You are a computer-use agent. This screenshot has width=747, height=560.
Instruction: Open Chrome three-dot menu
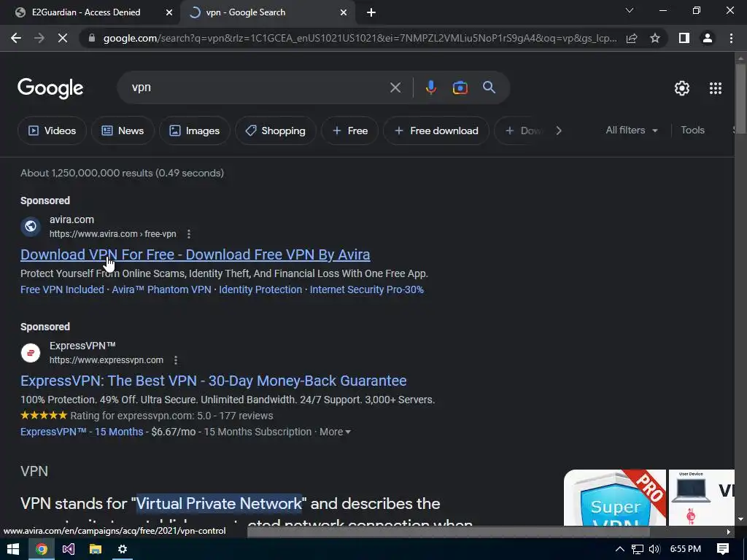coord(731,38)
